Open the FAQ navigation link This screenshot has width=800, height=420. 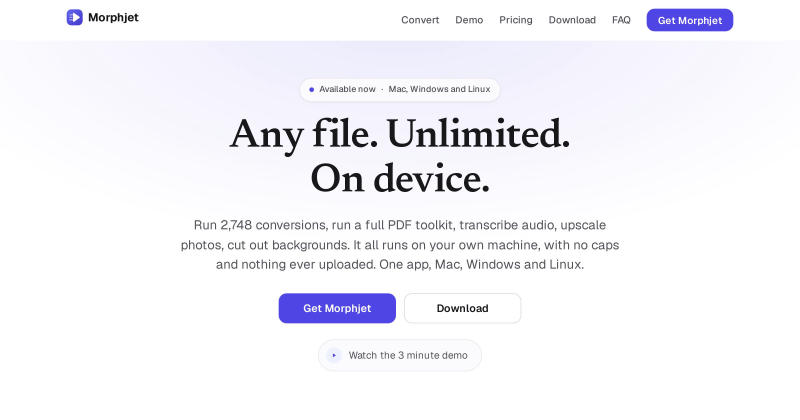point(621,20)
